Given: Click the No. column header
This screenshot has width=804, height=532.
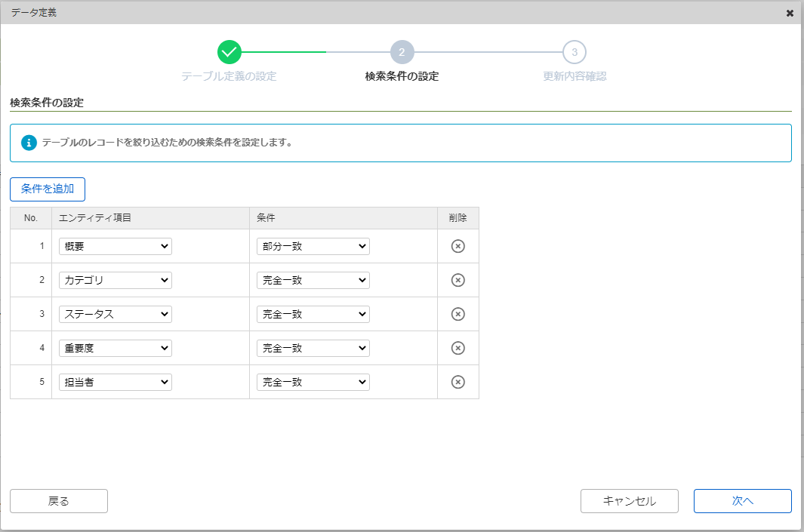Looking at the screenshot, I should [x=31, y=218].
